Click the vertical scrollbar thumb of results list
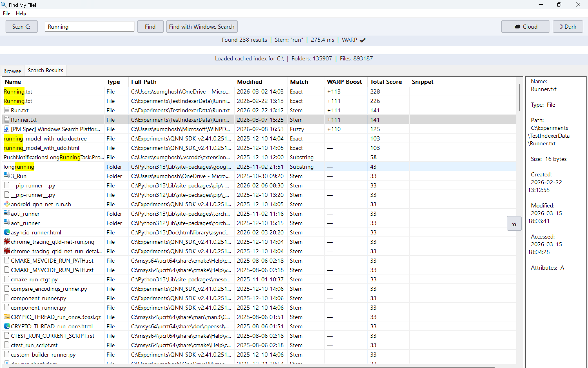The width and height of the screenshot is (588, 368). (519, 97)
